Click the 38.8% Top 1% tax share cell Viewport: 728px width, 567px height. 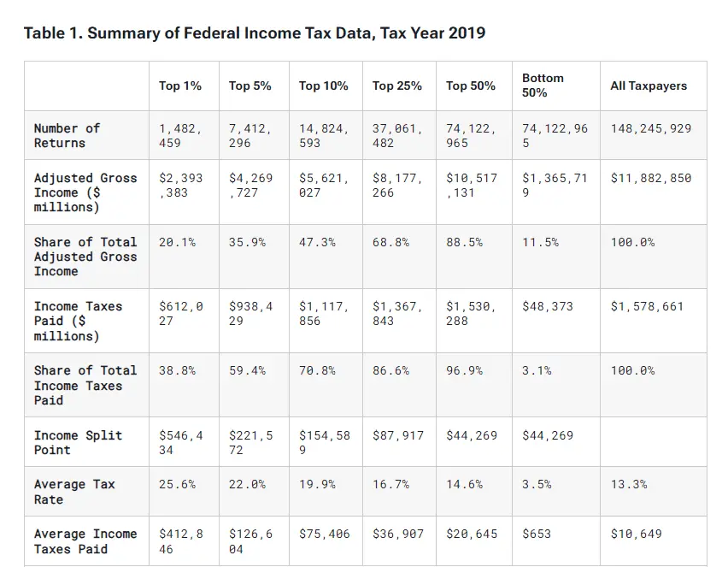click(x=177, y=370)
